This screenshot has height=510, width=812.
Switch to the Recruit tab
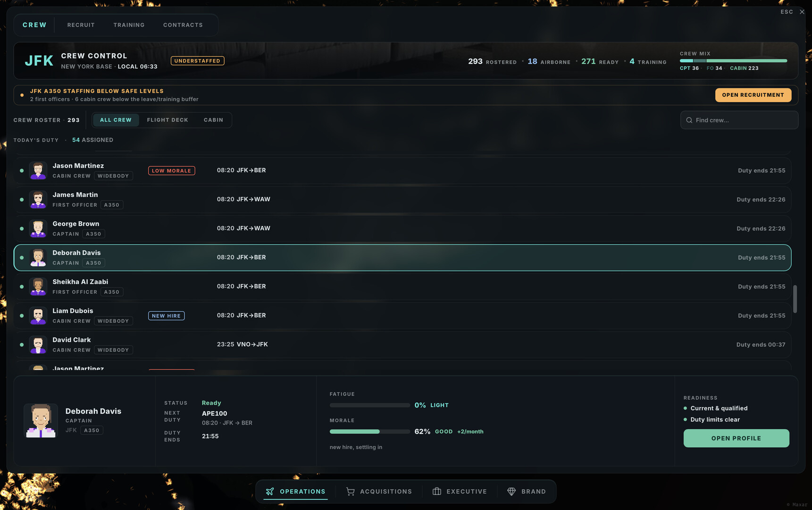point(81,25)
